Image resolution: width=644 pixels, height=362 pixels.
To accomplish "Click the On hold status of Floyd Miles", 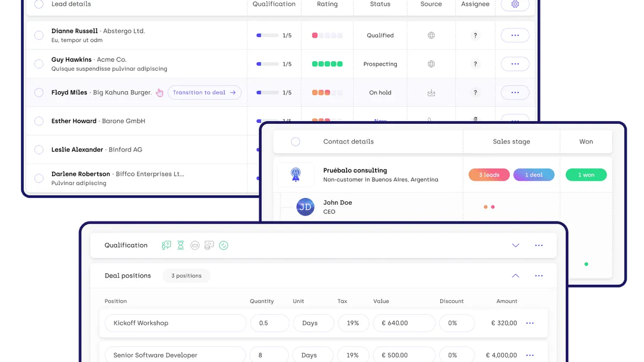I will tap(380, 92).
